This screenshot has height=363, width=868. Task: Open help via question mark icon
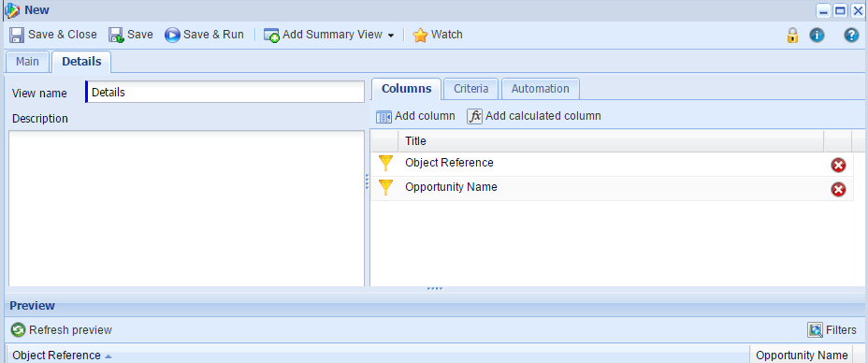pyautogui.click(x=851, y=36)
